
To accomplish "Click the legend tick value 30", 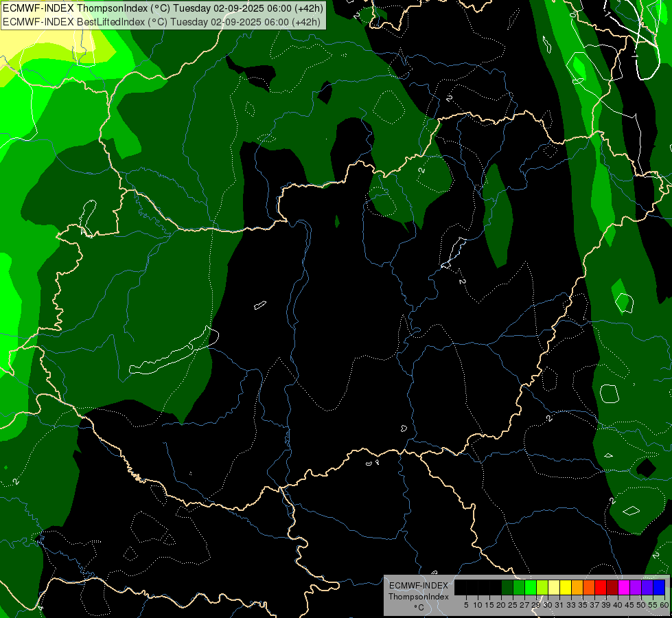I will tap(548, 605).
